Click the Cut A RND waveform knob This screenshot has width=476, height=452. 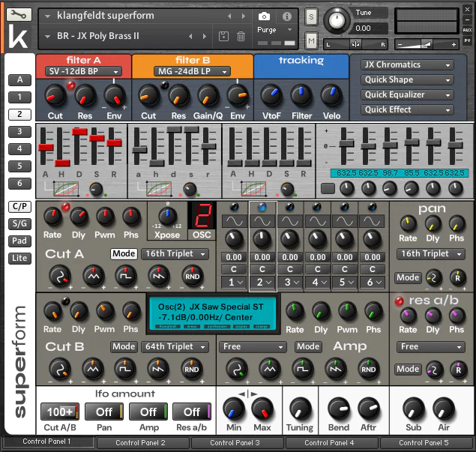click(192, 276)
